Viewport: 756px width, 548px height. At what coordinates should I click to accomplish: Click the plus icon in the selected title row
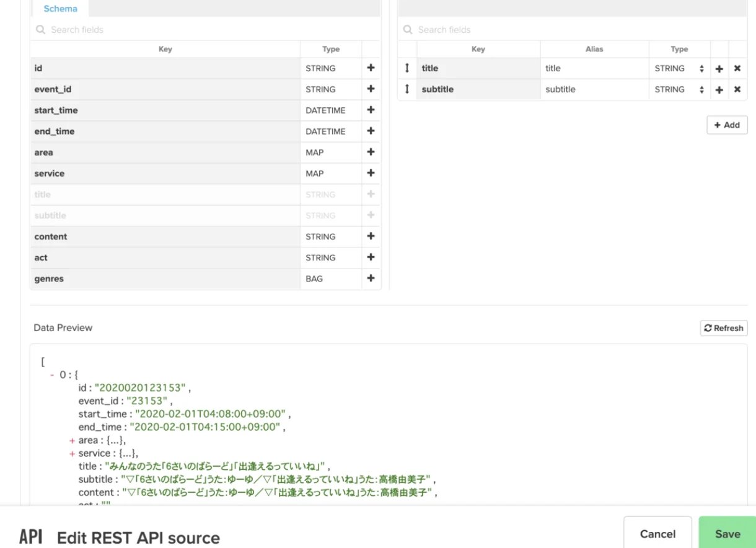coord(719,69)
